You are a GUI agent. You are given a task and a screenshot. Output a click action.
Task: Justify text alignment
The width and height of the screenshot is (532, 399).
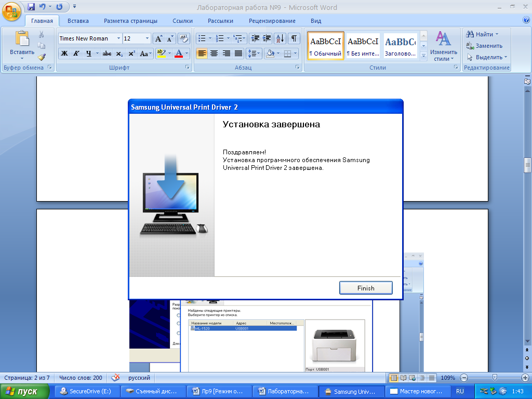point(238,54)
